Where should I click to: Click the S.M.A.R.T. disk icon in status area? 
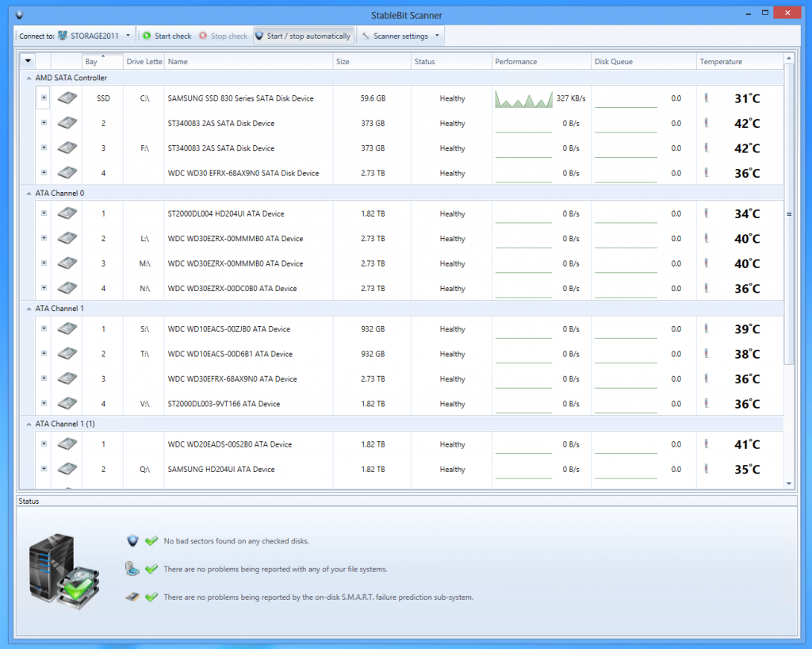[x=132, y=596]
